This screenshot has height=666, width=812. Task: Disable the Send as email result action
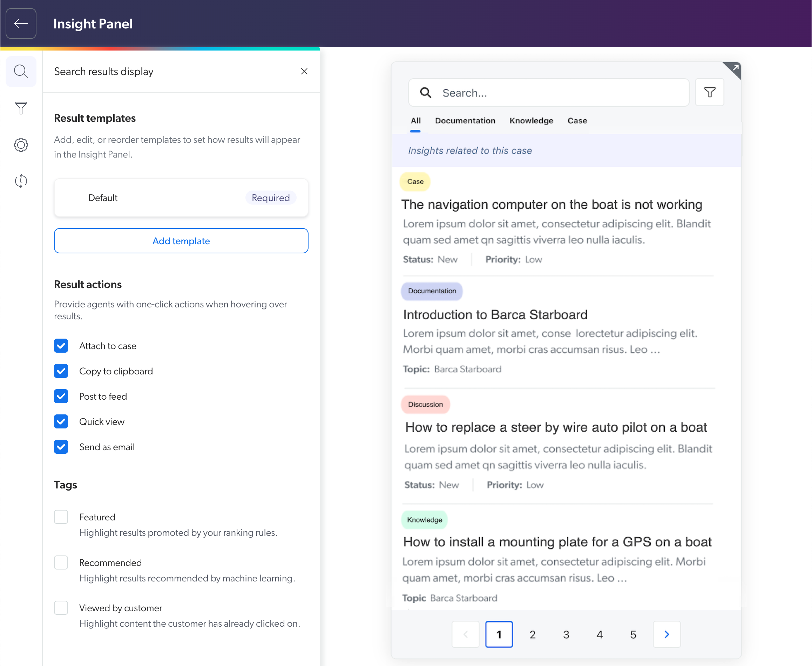point(61,447)
